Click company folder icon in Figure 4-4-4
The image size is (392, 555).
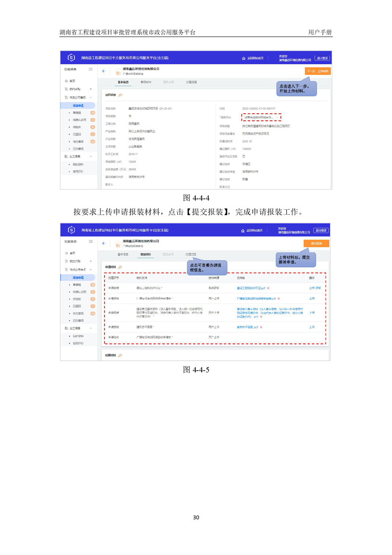(x=118, y=73)
